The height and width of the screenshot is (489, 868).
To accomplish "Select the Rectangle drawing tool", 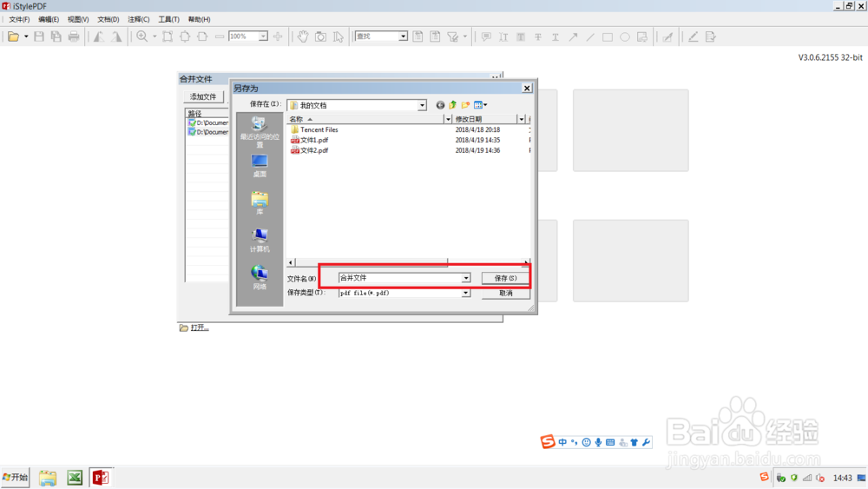I will (608, 36).
